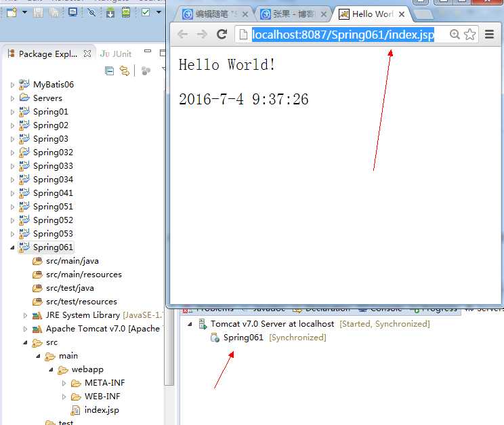This screenshot has height=425, width=504.
Task: Select the main folder
Action: coord(68,356)
